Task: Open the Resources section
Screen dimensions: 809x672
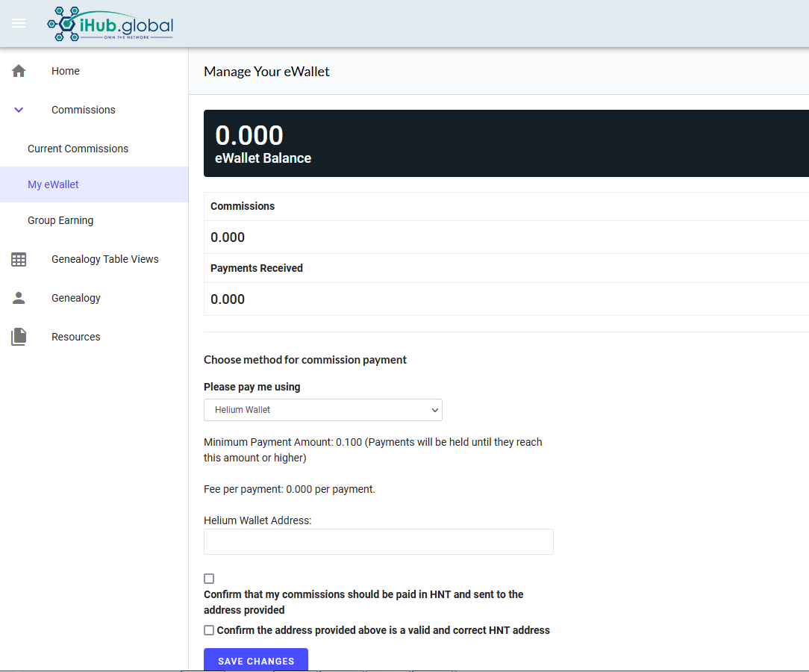Action: [76, 337]
